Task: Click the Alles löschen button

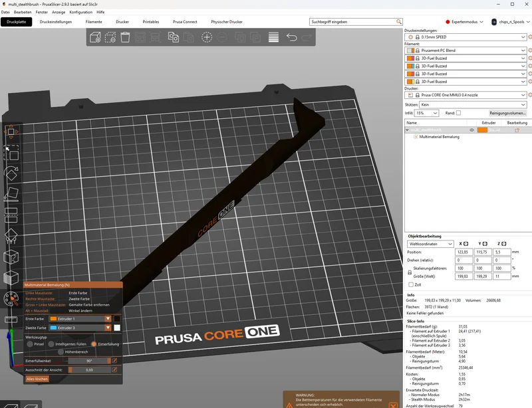Action: 37,379
